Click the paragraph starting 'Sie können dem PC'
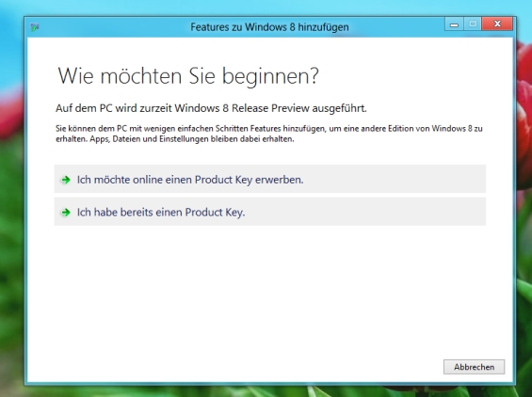 [x=269, y=134]
